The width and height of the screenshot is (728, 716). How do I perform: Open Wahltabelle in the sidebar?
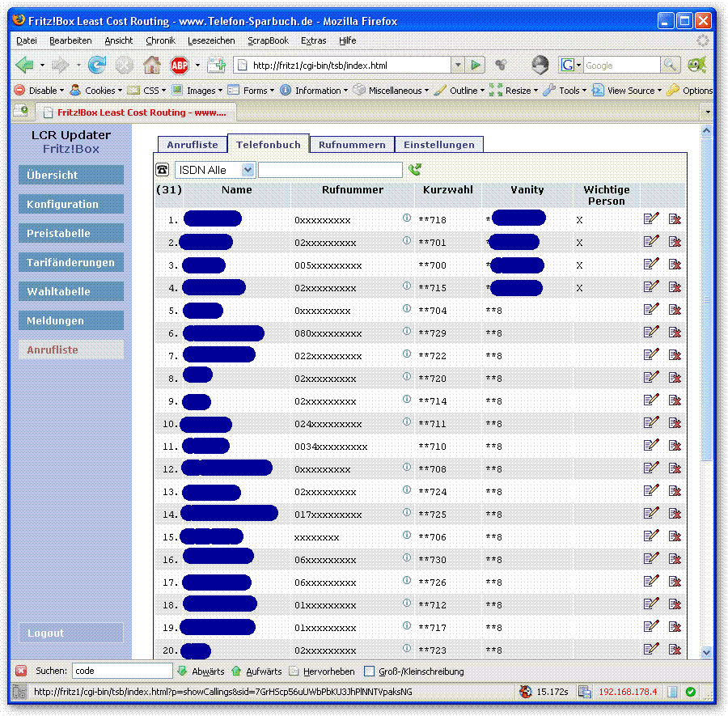[x=71, y=291]
